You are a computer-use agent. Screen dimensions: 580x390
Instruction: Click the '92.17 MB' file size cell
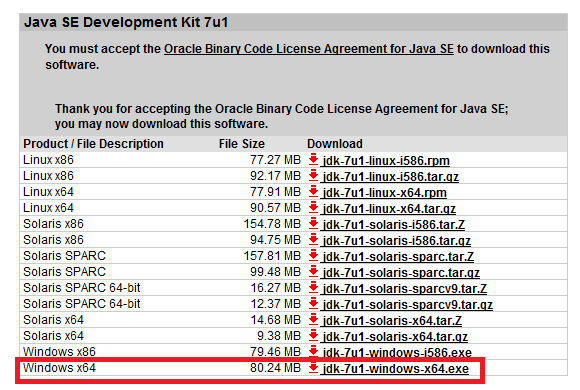click(x=275, y=176)
